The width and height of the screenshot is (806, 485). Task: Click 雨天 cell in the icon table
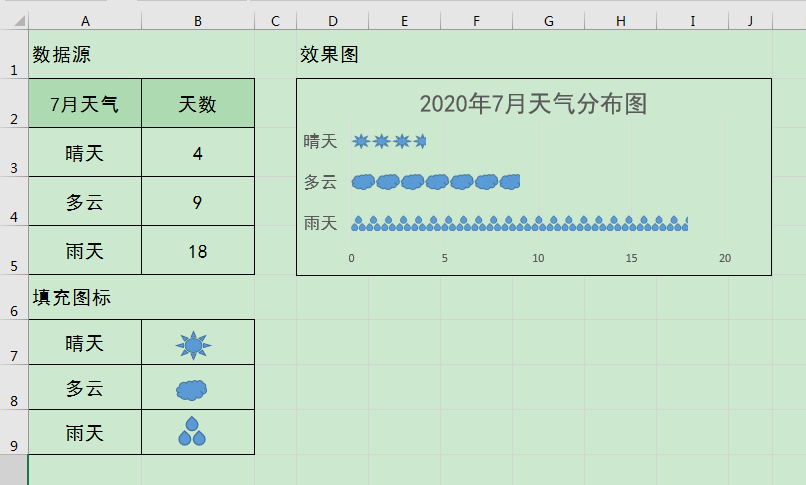(x=85, y=432)
